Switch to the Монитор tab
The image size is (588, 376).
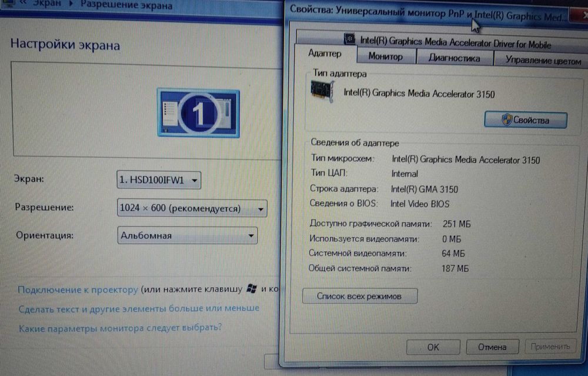pyautogui.click(x=386, y=56)
